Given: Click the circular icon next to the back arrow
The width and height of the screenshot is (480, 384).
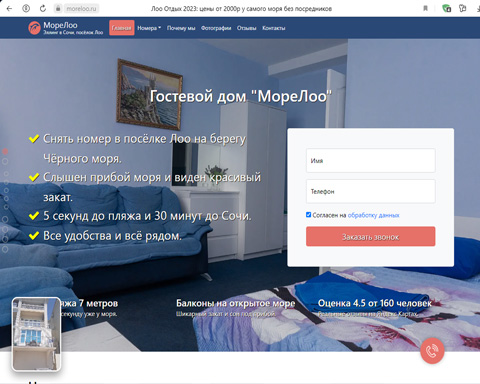Looking at the screenshot, I should pos(26,8).
